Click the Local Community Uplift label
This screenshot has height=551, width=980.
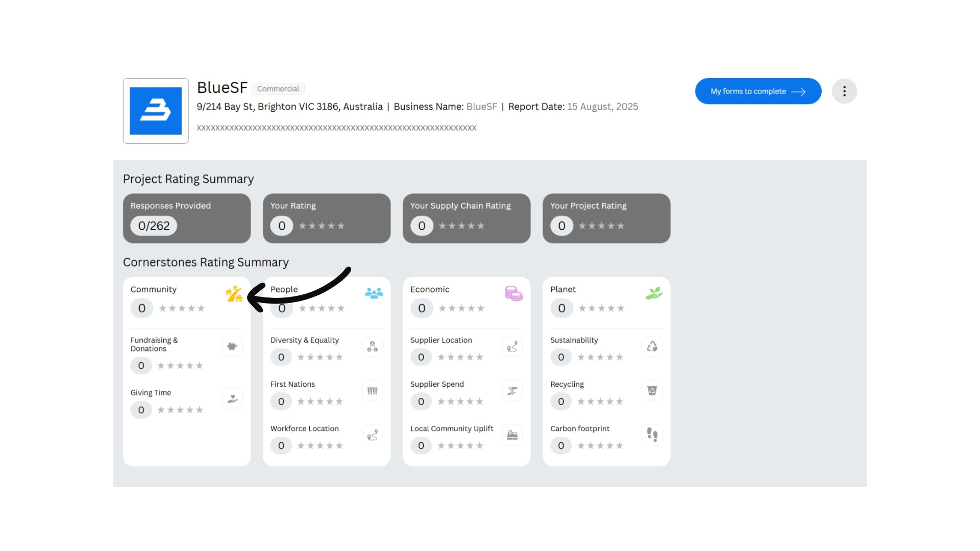tap(452, 429)
